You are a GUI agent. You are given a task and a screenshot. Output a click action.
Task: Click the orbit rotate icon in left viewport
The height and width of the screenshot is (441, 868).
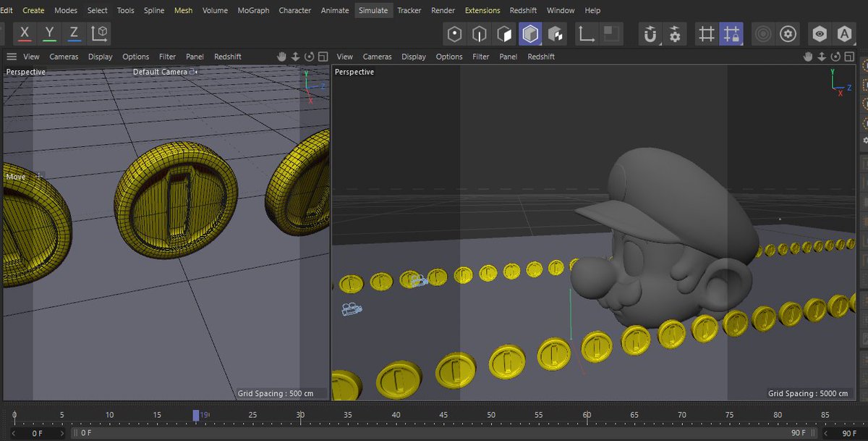click(310, 56)
